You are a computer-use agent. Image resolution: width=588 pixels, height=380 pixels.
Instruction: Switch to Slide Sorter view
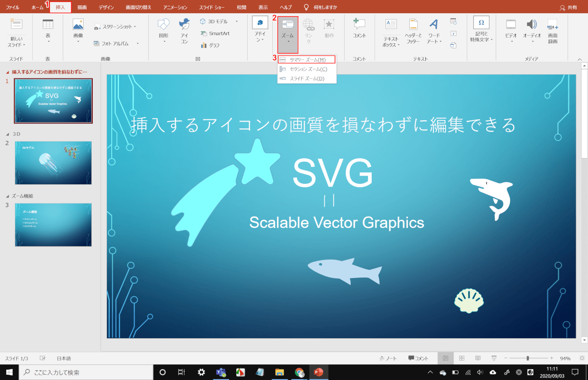click(462, 358)
